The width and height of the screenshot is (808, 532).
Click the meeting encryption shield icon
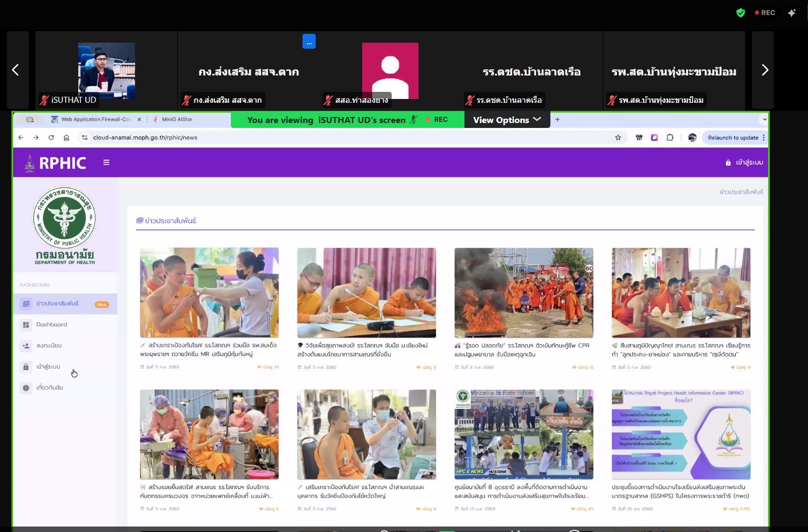point(740,13)
